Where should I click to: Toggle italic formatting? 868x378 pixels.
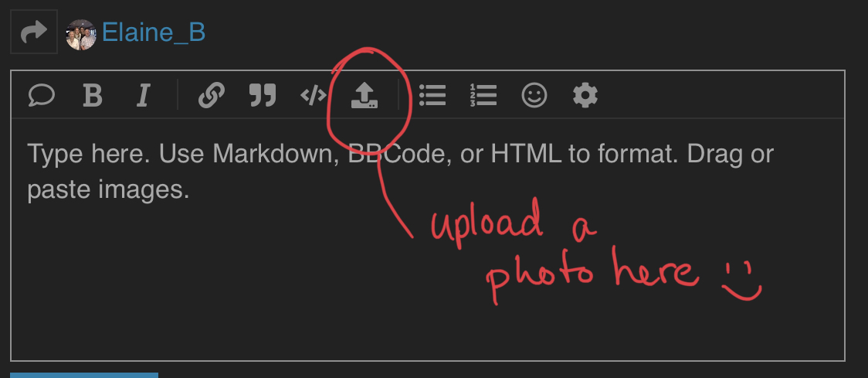click(x=144, y=95)
